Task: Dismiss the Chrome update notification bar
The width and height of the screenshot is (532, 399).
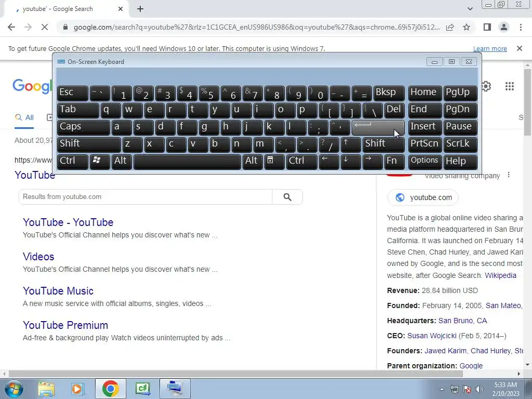Action: (520, 48)
